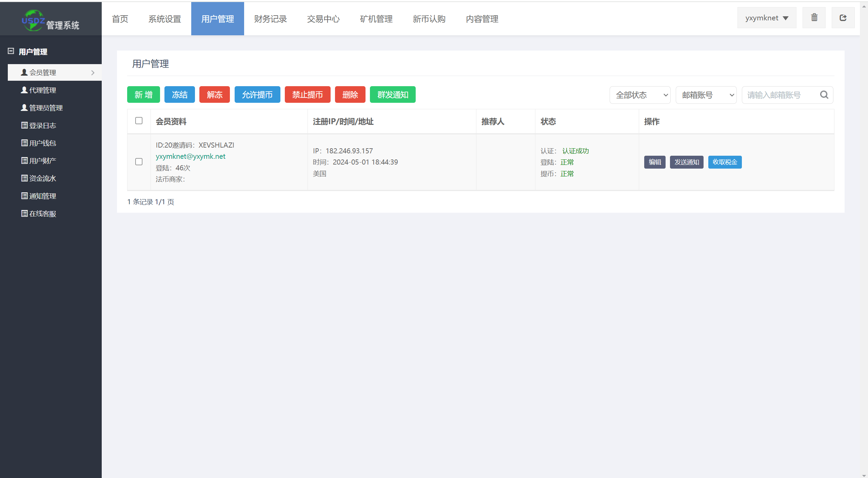The height and width of the screenshot is (478, 868).
Task: Select the 用户管理 top tab
Action: 218,19
